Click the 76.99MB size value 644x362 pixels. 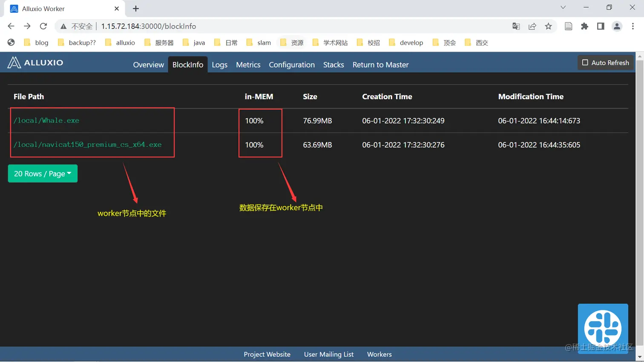[317, 121]
